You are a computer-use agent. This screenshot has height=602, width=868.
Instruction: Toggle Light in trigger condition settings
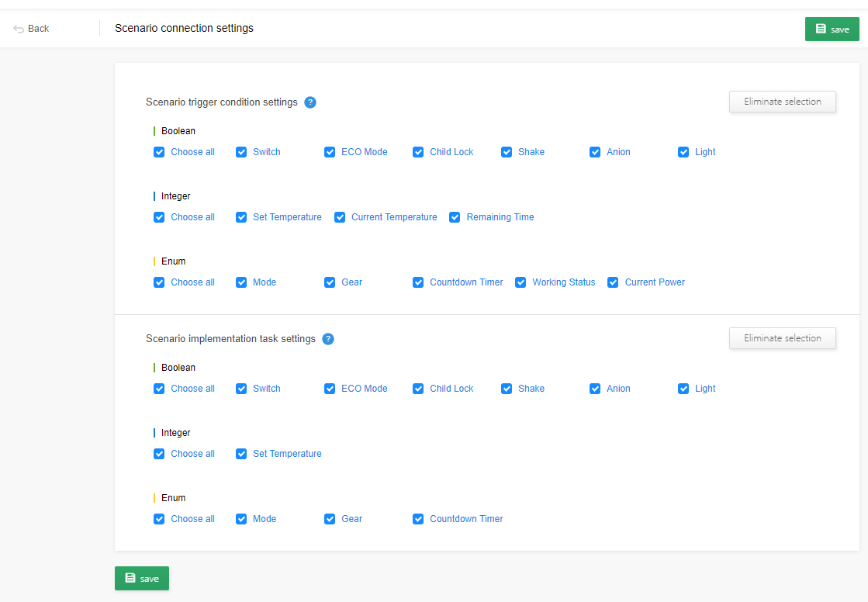click(683, 152)
